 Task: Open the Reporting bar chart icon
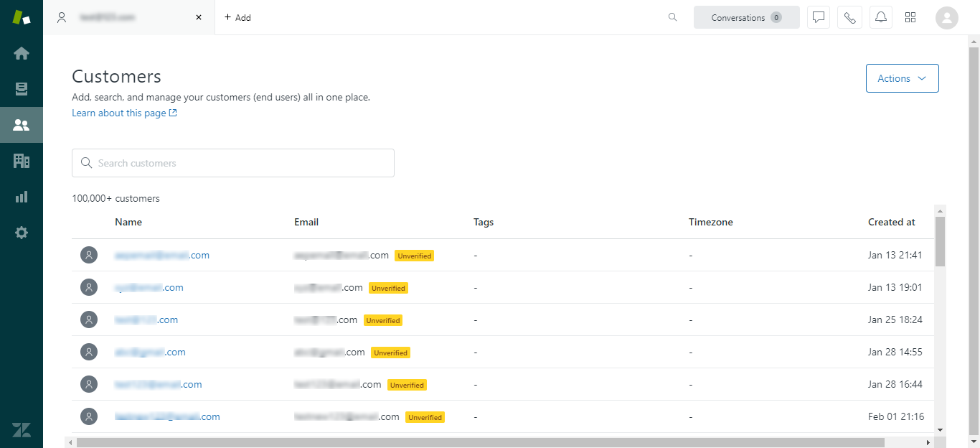(x=22, y=197)
